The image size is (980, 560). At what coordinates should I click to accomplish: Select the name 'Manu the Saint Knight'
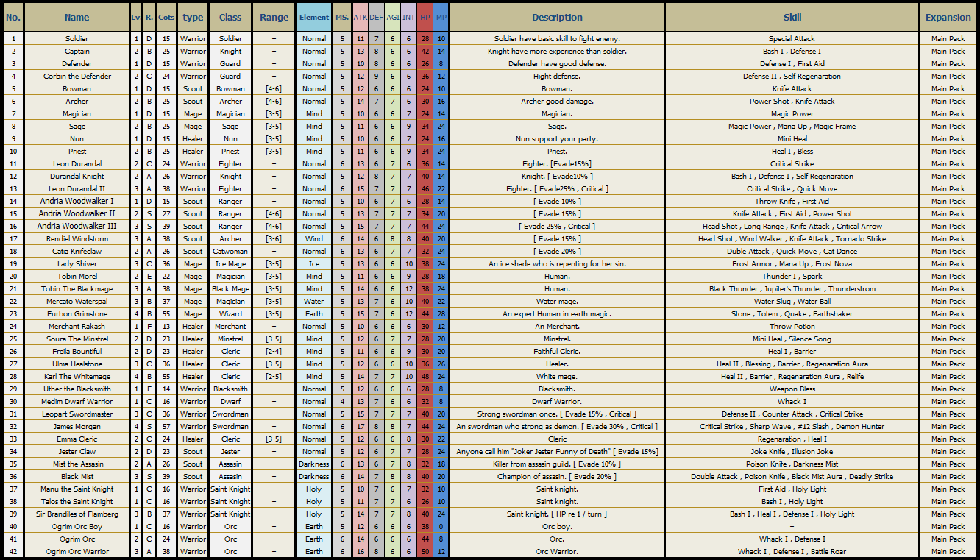[77, 489]
